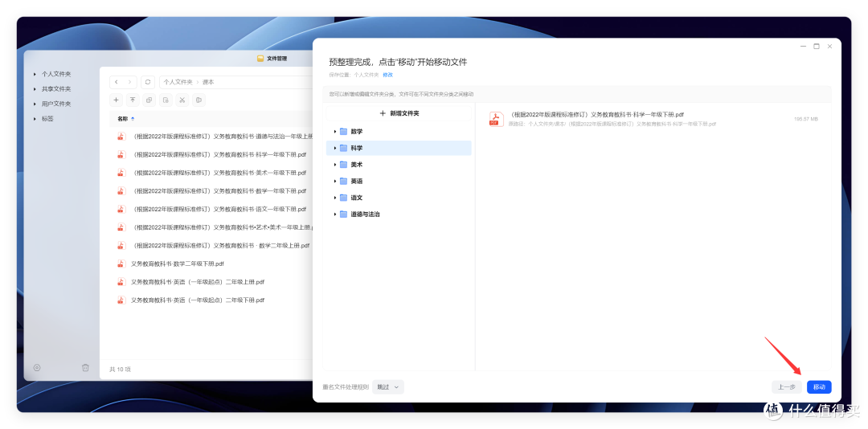Expand 标签 in the sidebar
The image size is (868, 429).
(x=35, y=118)
